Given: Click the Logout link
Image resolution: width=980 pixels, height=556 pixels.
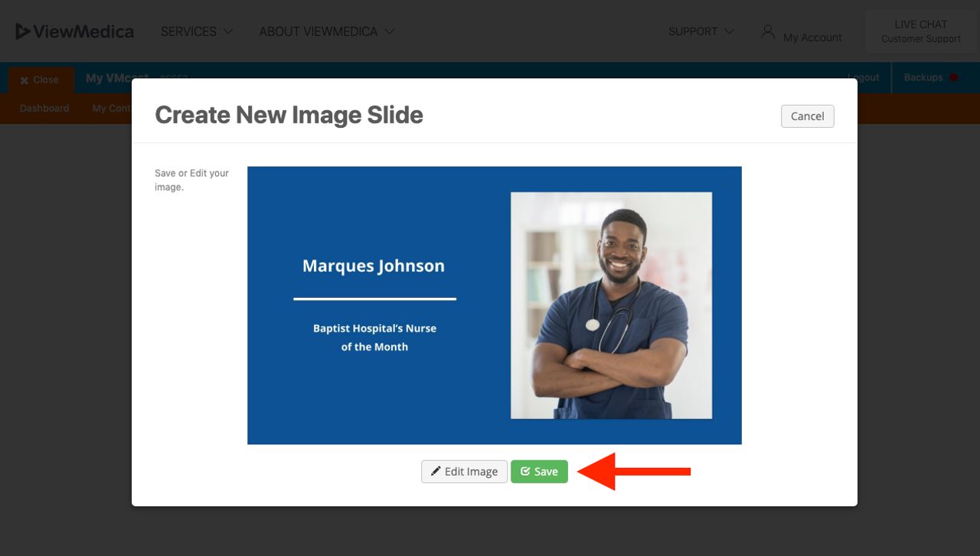Looking at the screenshot, I should pos(864,77).
